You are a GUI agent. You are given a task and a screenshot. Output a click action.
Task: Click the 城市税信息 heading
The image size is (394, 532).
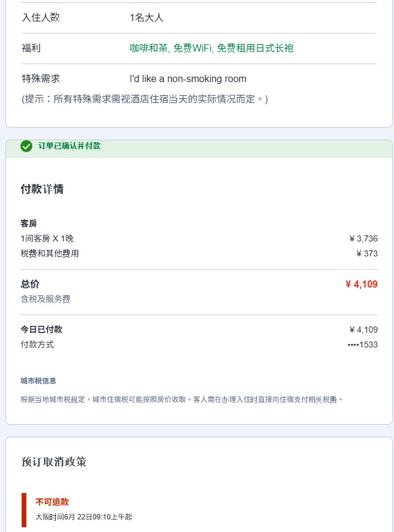click(38, 381)
